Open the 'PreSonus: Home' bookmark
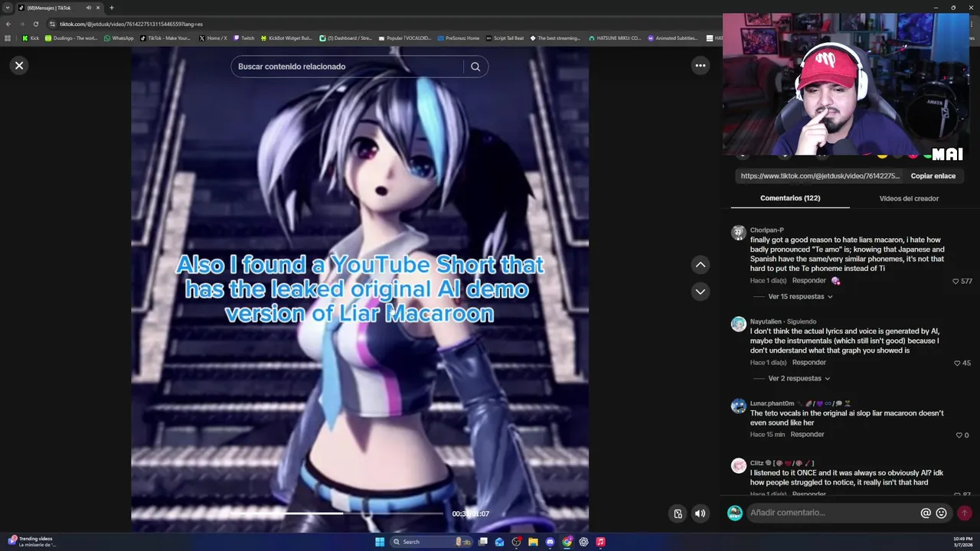980x551 pixels. click(458, 38)
